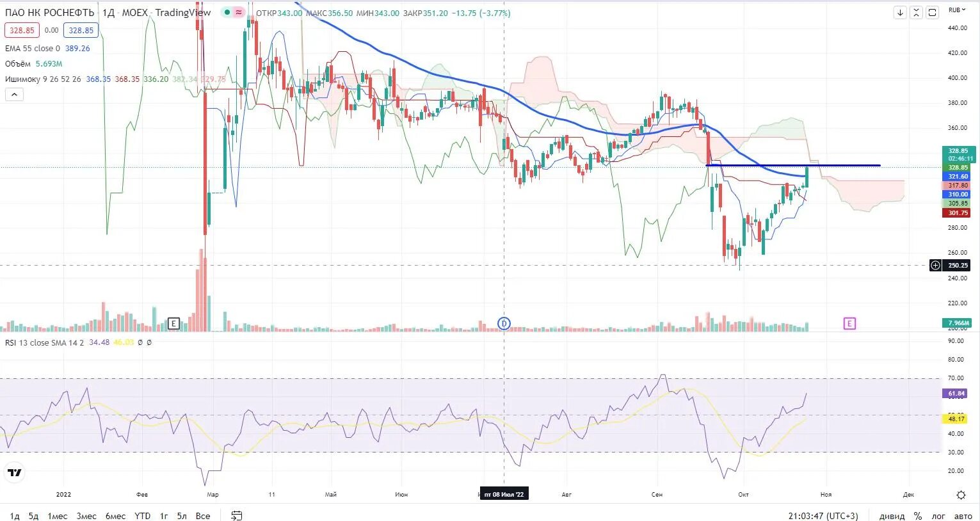
Task: Open timezone menu at 21:03:47 (UTC+3)
Action: [x=823, y=516]
